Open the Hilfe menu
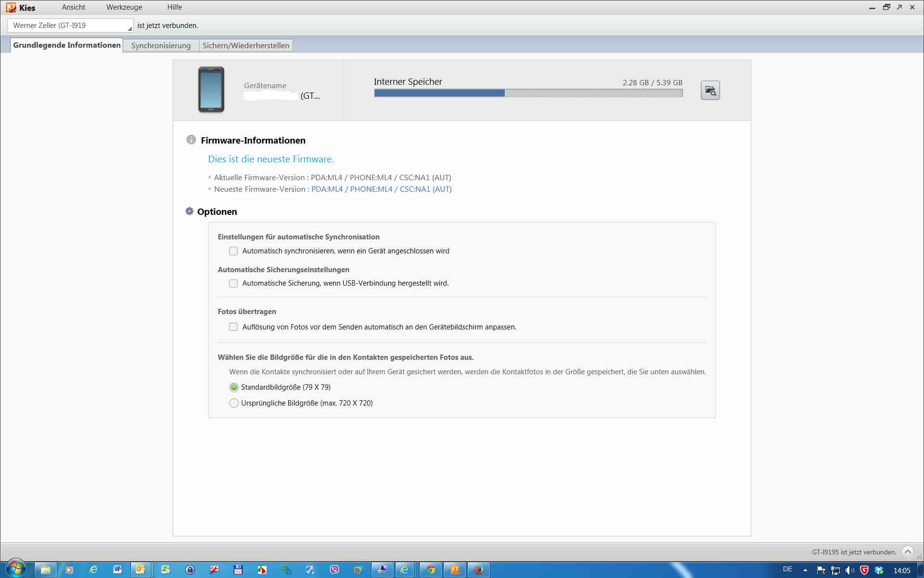This screenshot has width=924, height=578. pyautogui.click(x=175, y=7)
